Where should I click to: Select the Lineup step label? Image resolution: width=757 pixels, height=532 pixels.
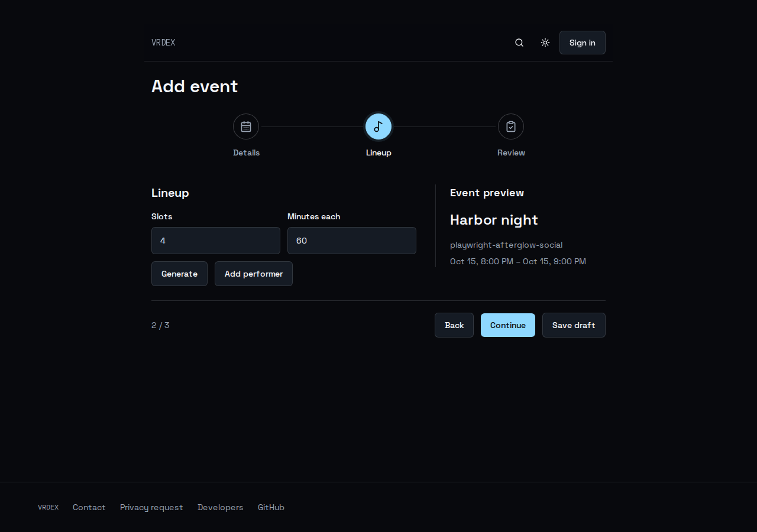pyautogui.click(x=378, y=153)
